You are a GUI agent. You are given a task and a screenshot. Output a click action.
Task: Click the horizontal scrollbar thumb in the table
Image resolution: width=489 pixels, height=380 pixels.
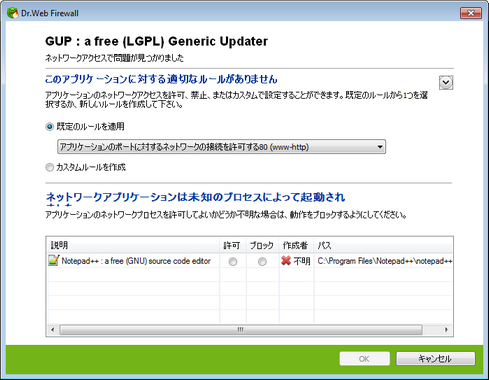tap(241, 330)
